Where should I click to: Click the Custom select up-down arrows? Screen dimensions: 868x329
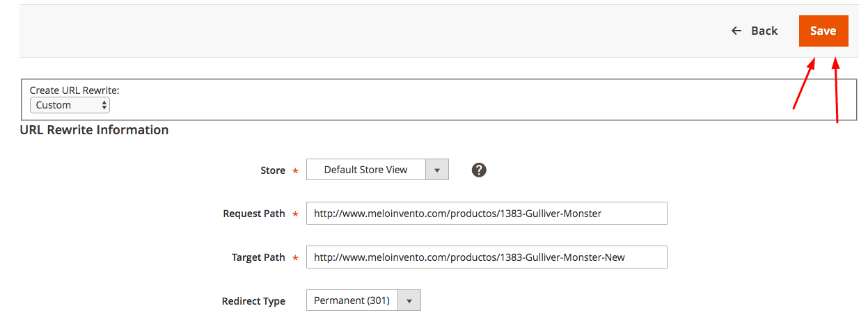(x=104, y=105)
